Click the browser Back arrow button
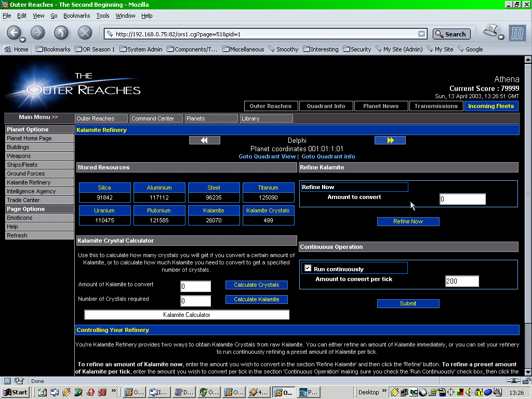532x399 pixels. click(14, 33)
